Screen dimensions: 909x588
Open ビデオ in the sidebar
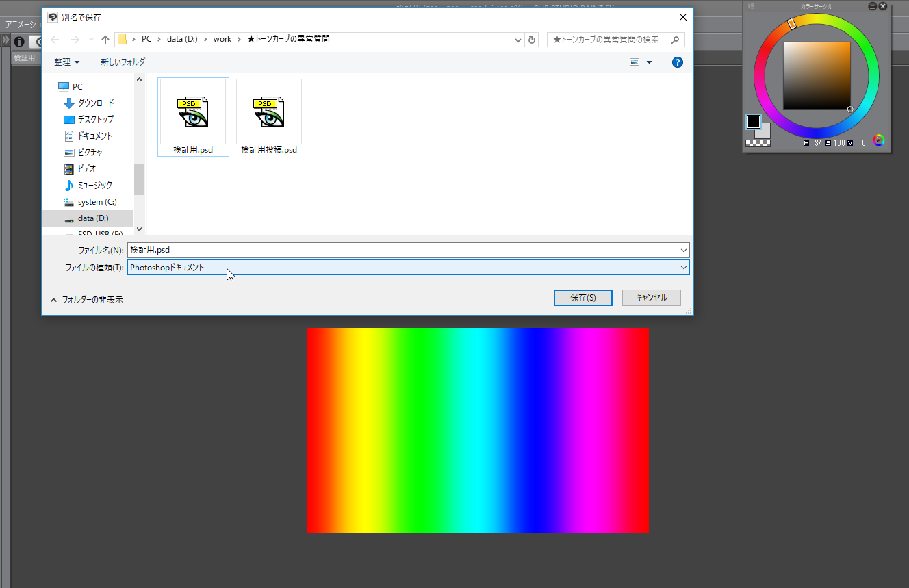click(79, 169)
